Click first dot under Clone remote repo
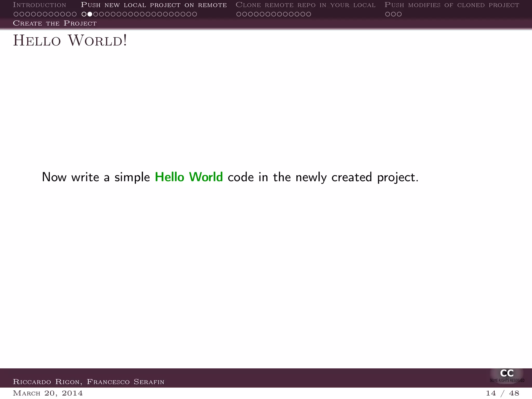Image resolution: width=532 pixels, height=399 pixels. pos(239,14)
